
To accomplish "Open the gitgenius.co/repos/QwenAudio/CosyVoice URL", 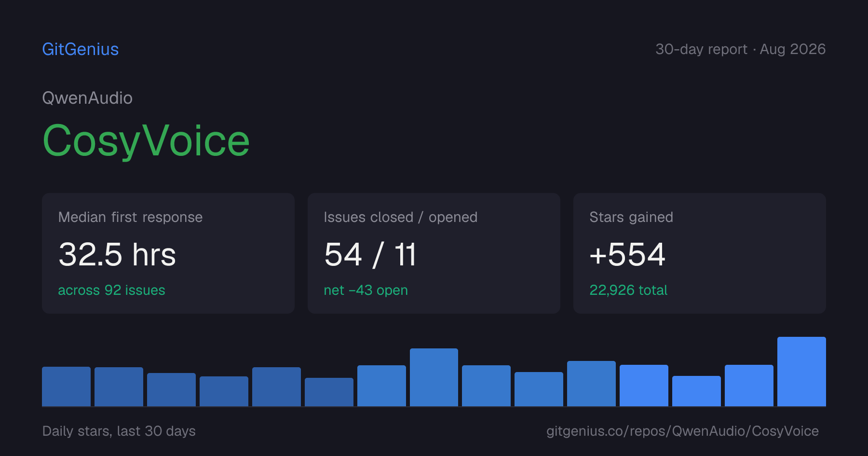I will tap(682, 431).
